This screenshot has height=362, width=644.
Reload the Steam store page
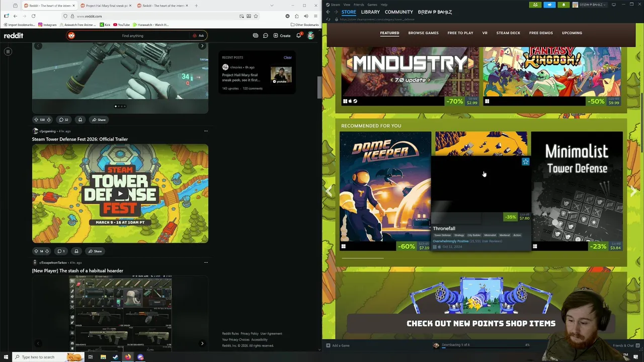pos(328,19)
